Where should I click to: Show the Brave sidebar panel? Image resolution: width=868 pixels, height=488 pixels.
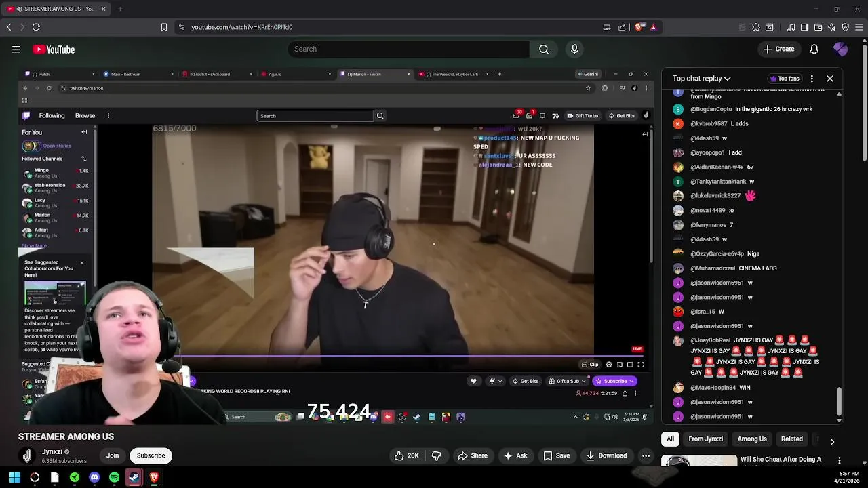(x=804, y=27)
